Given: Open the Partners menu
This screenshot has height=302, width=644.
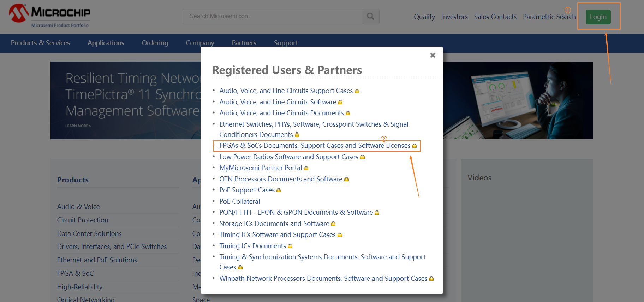Looking at the screenshot, I should click(244, 43).
